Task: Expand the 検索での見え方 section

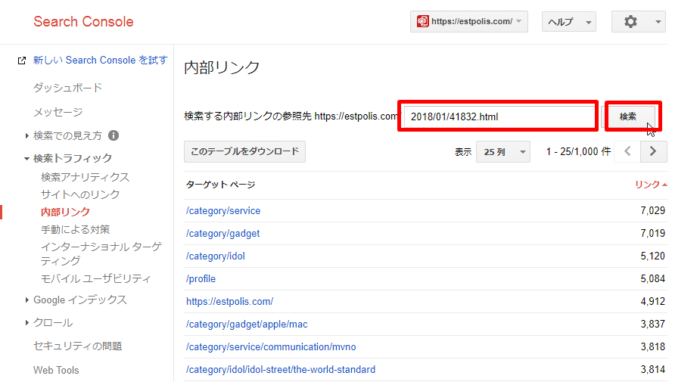Action: point(27,136)
